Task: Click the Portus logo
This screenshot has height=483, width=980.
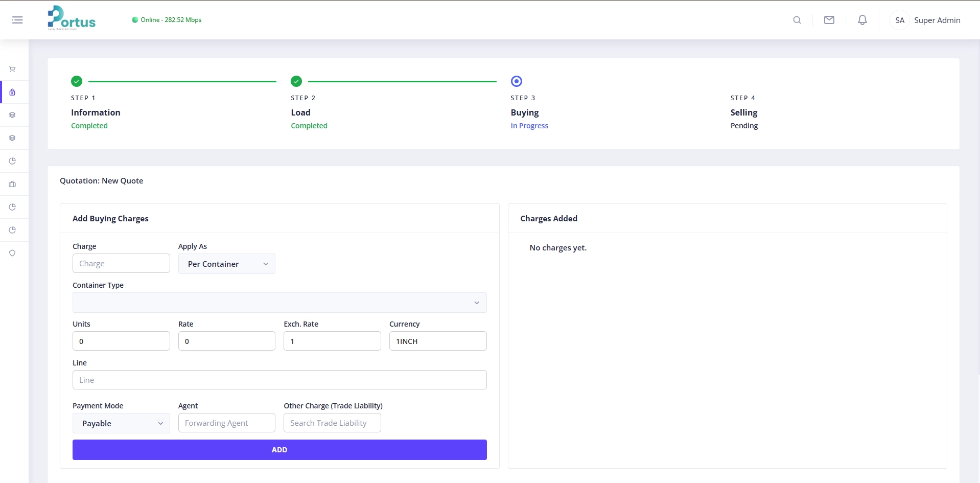Action: (72, 19)
